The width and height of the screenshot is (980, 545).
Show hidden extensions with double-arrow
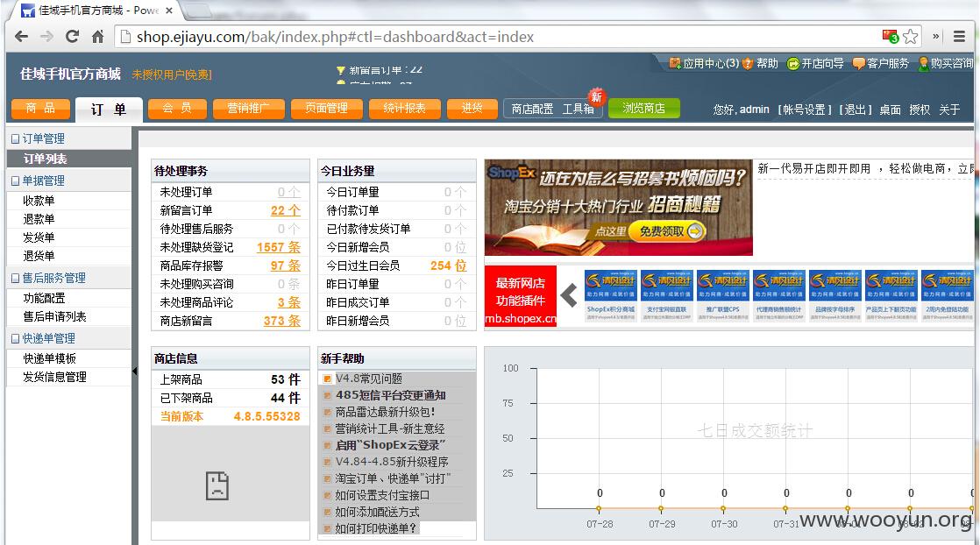pos(935,36)
